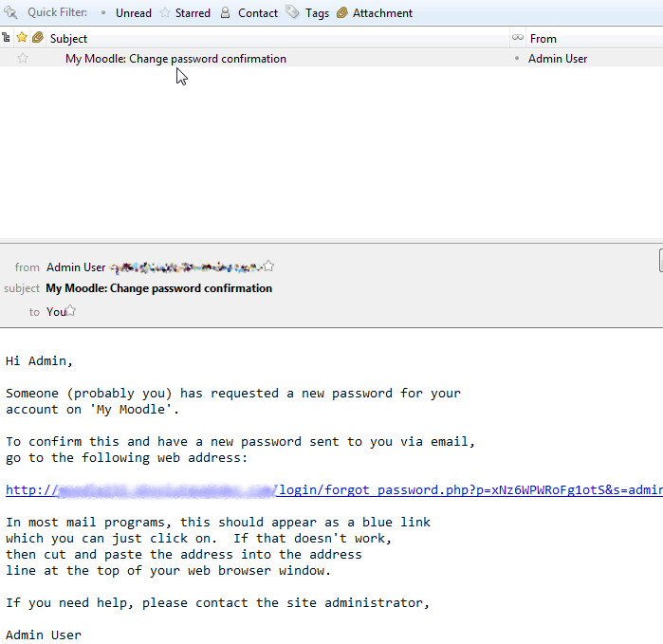Click the read status glasses column icon
Screen dimensions: 663x644
(x=518, y=38)
